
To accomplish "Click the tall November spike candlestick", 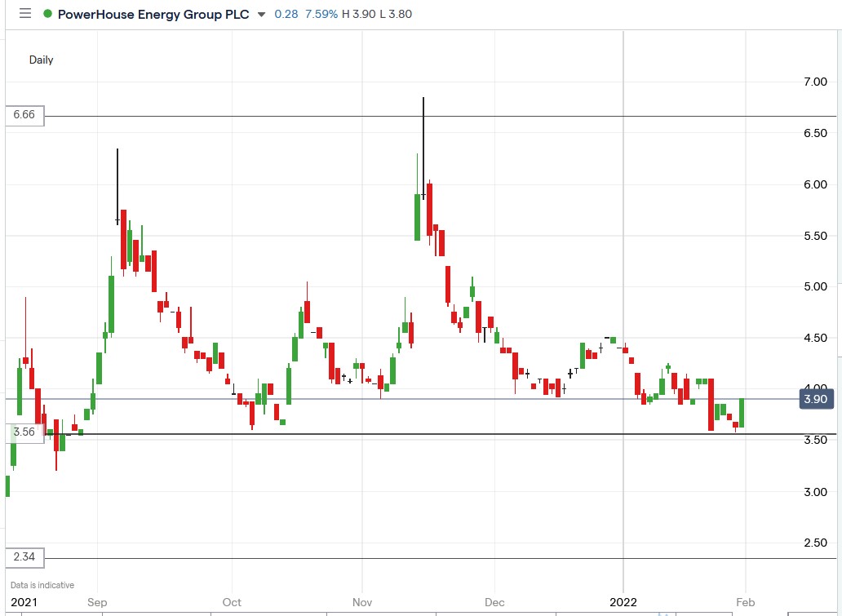I will tap(423, 147).
